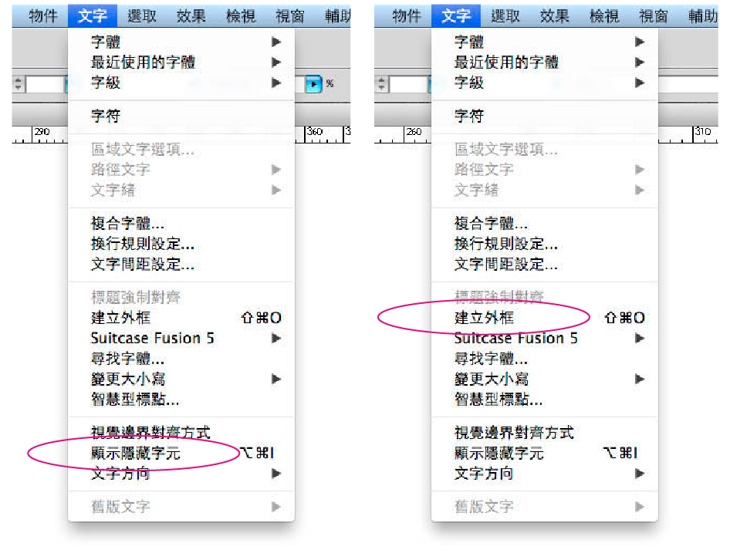Open 文字方向 submenu in the right menu
Image resolution: width=730 pixels, height=560 pixels.
click(x=545, y=474)
